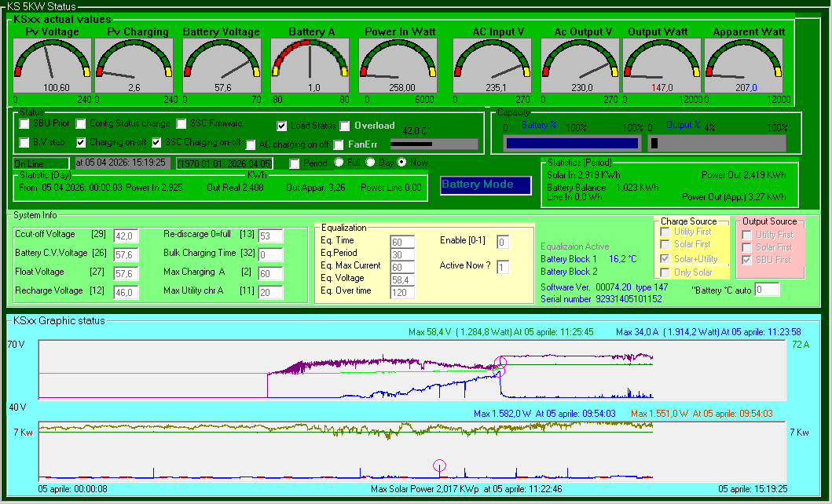Click the Float Voltage input field
Viewport: 832px width, 504px height.
pyautogui.click(x=126, y=274)
